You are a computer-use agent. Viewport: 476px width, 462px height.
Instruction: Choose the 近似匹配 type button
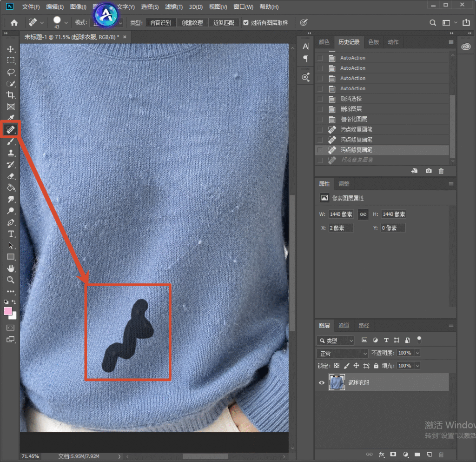point(224,23)
